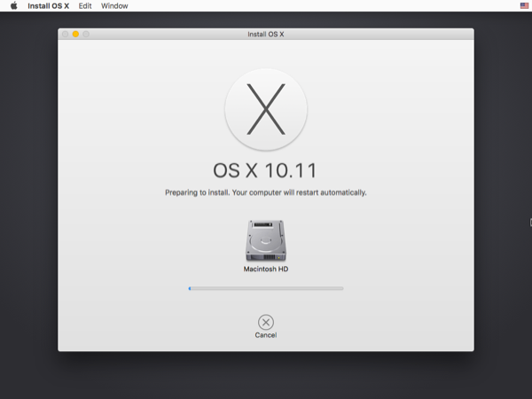Open the Edit menu
Screen dimensions: 532x399
pos(85,6)
